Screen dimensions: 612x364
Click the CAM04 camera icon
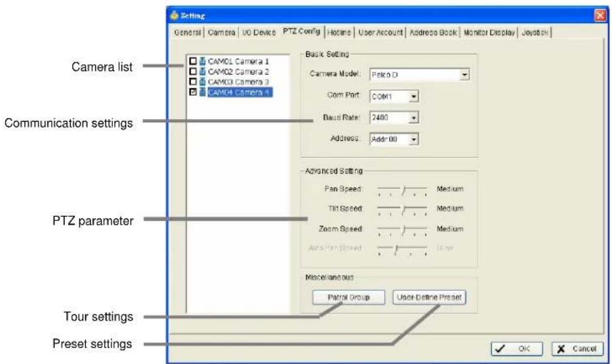click(202, 92)
